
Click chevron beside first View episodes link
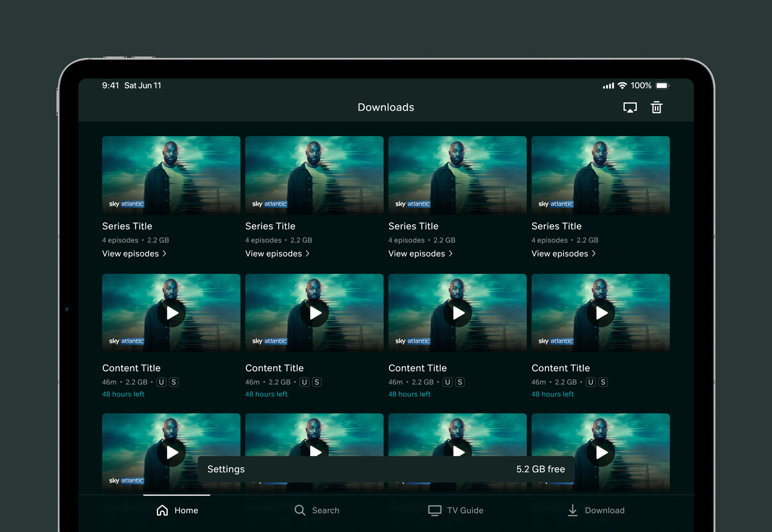[x=164, y=254]
